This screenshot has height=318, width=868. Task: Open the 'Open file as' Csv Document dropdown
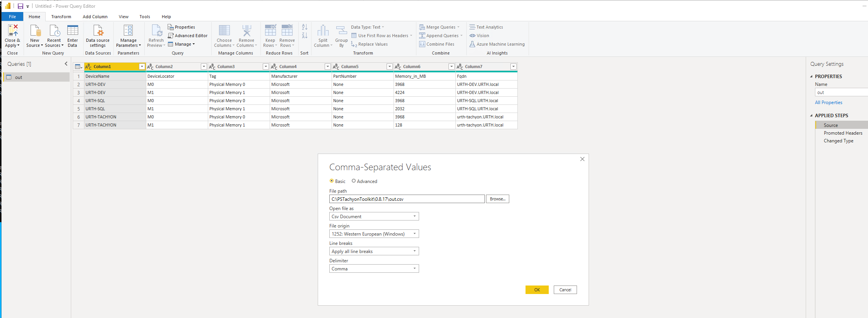(x=374, y=216)
